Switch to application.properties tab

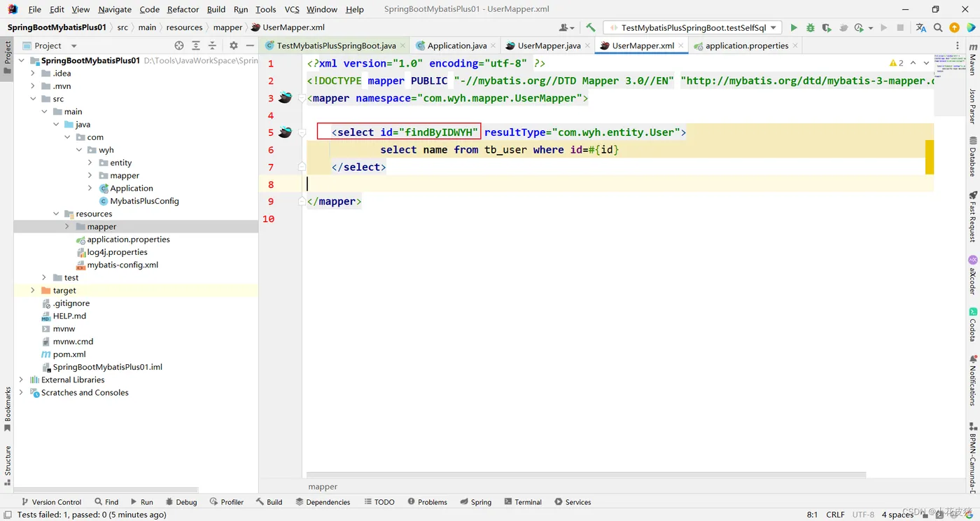[746, 46]
